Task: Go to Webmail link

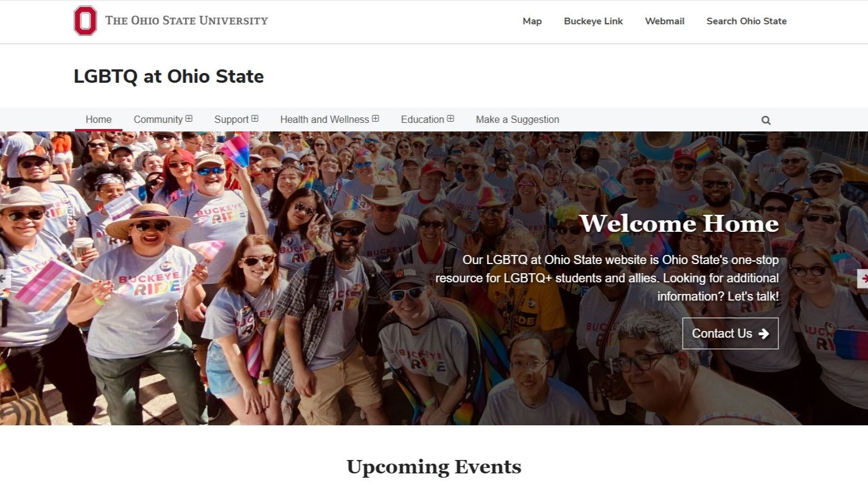Action: 665,21
